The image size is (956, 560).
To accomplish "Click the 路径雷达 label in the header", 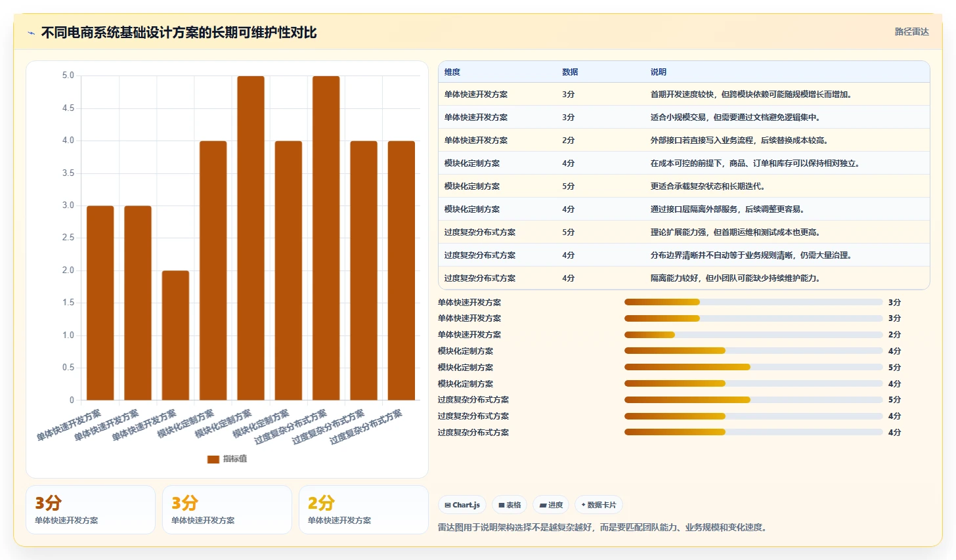I will click(x=912, y=32).
